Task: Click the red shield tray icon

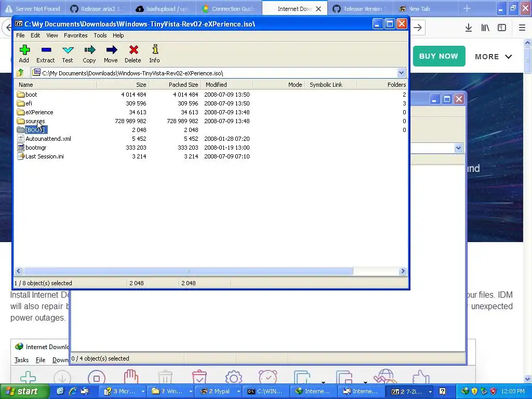Action: click(494, 391)
